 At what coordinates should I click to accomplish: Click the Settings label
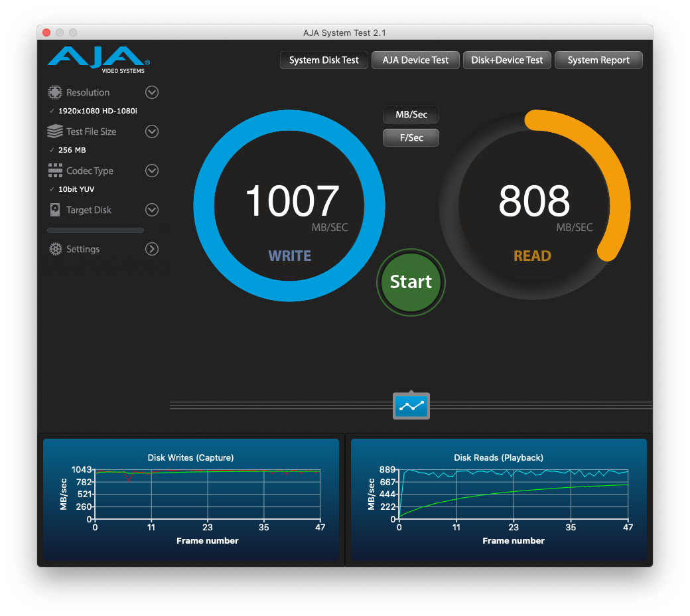click(83, 249)
